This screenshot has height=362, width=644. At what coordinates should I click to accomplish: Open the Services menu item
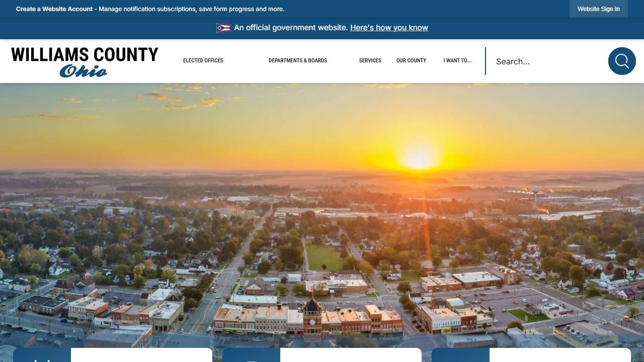tap(370, 60)
